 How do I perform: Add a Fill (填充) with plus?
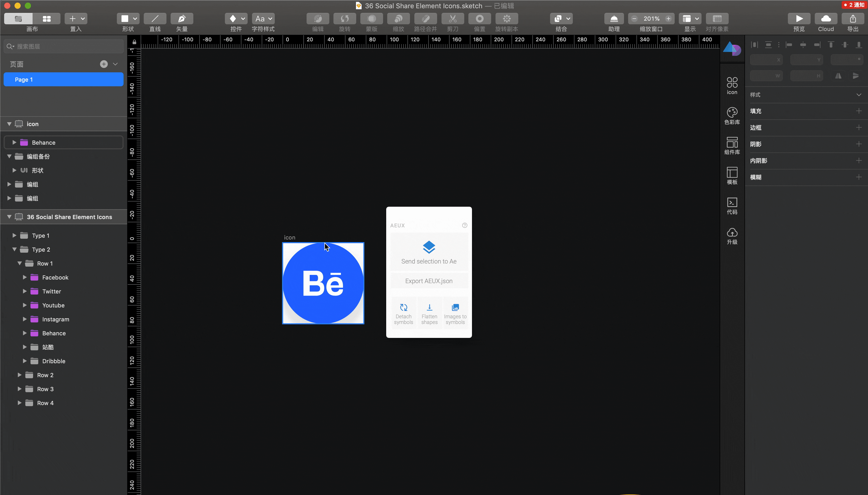[859, 111]
